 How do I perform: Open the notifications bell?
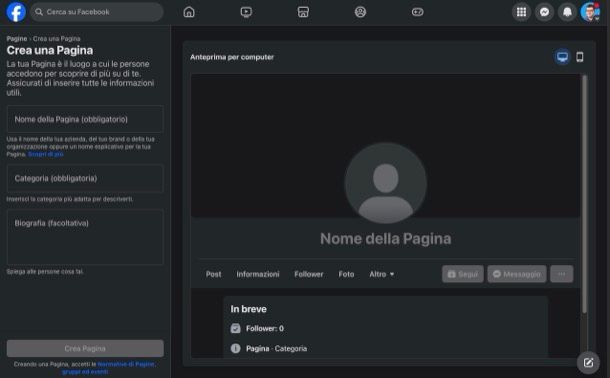(567, 12)
